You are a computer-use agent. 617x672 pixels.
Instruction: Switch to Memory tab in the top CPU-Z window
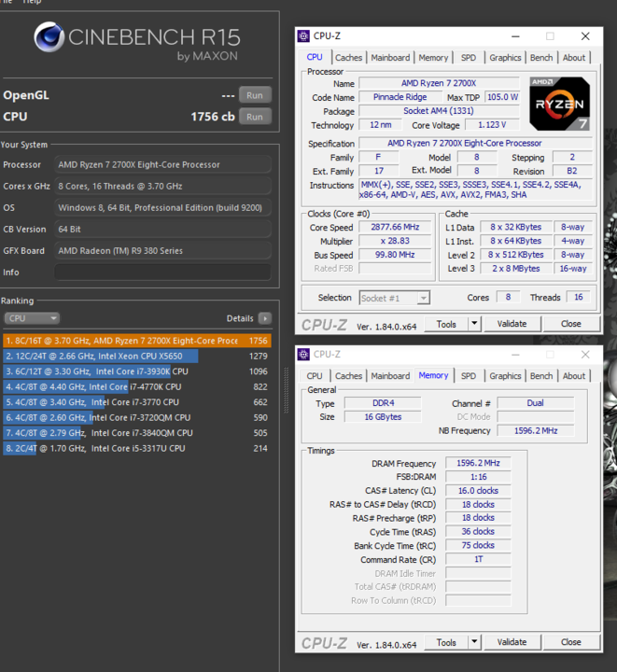433,58
